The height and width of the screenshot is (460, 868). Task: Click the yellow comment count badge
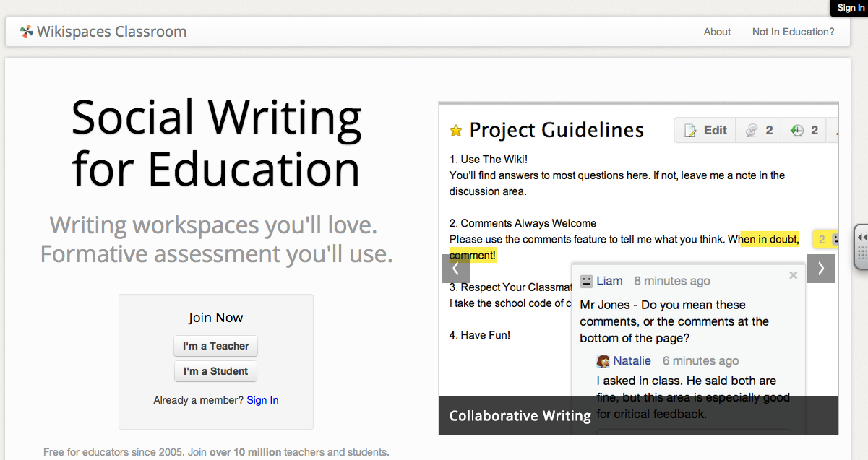coord(822,239)
